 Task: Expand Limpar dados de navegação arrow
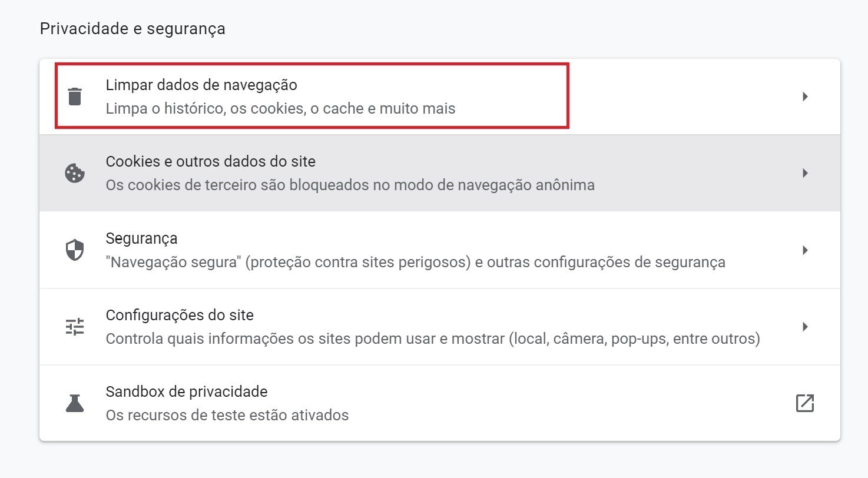click(804, 97)
